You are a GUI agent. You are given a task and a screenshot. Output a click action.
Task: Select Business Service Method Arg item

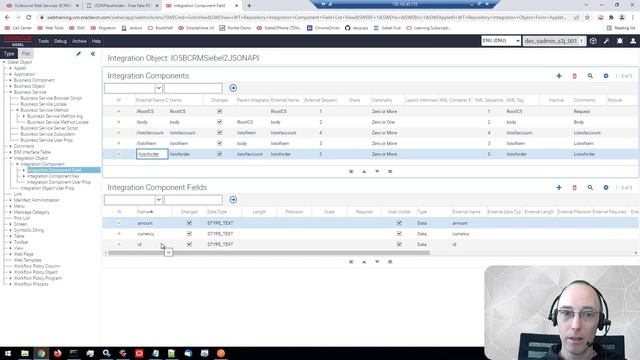coord(55,116)
